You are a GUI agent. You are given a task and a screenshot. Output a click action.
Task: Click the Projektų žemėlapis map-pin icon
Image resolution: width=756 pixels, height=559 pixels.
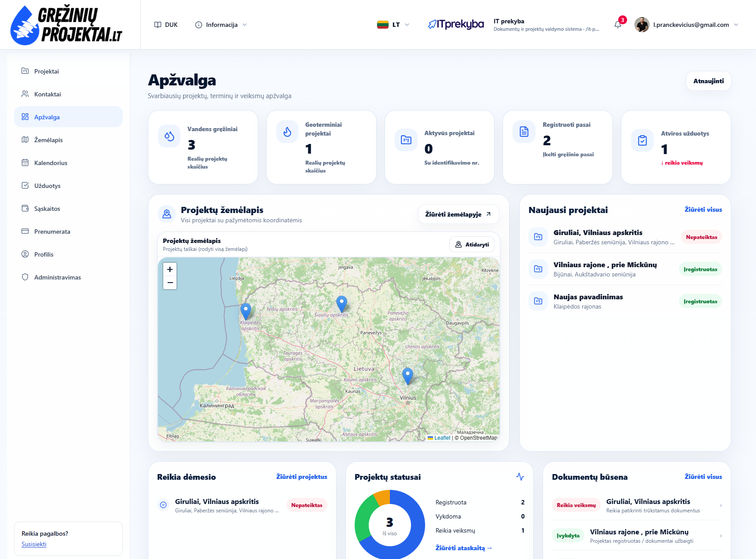[167, 214]
